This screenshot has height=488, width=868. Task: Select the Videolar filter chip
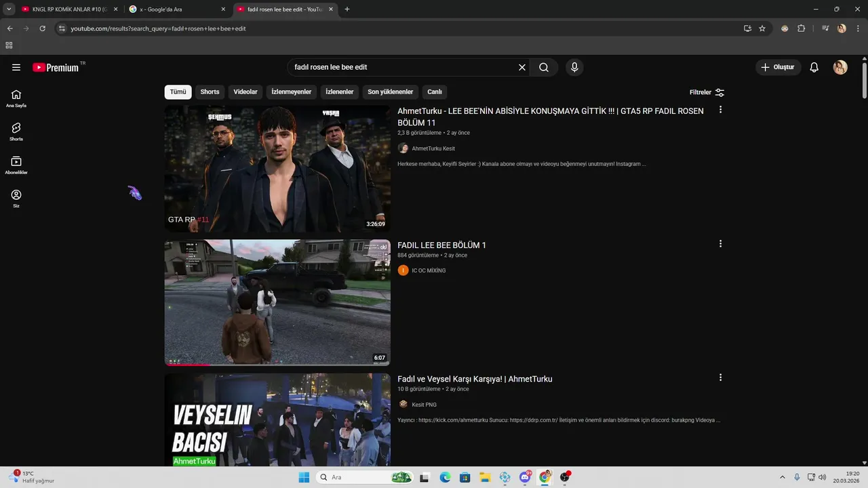(245, 92)
